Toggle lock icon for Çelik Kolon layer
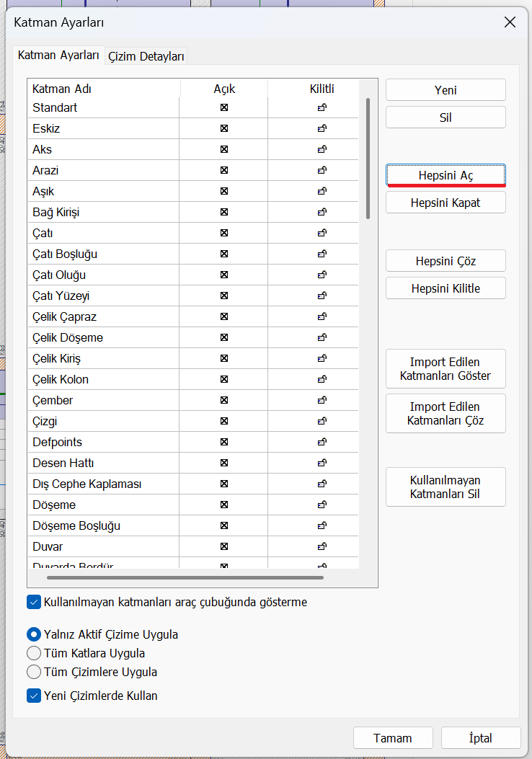This screenshot has height=759, width=532. 322,379
